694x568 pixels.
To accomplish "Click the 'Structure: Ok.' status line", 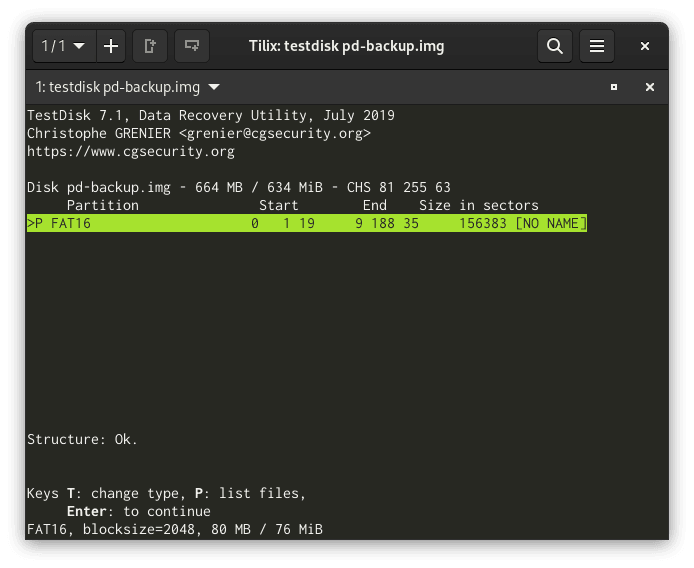I will [x=82, y=439].
